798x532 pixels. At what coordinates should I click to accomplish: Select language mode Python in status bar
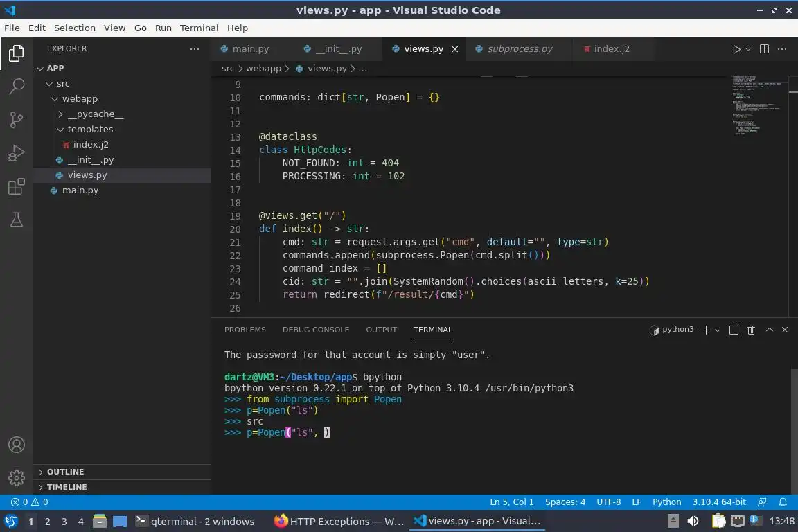(666, 502)
